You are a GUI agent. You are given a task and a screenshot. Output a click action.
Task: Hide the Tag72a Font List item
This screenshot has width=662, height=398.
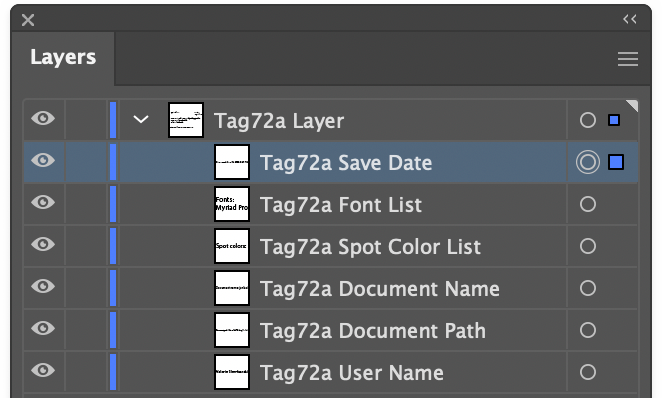pos(43,202)
